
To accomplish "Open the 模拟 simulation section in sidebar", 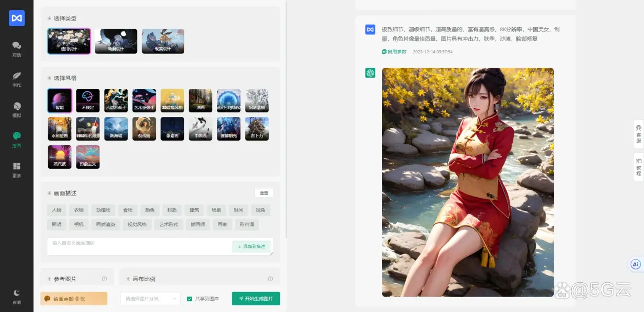I will (16, 109).
